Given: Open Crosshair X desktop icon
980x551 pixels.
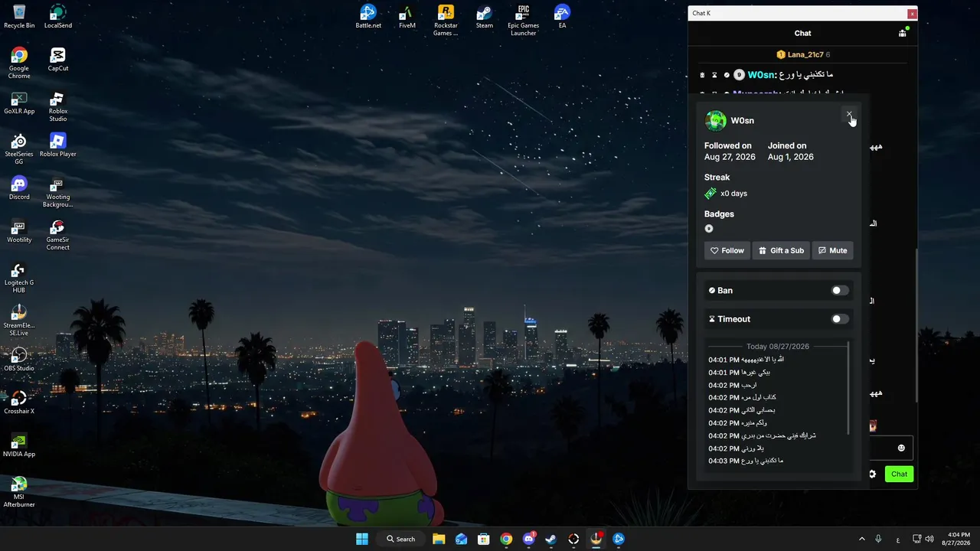Looking at the screenshot, I should click(19, 403).
